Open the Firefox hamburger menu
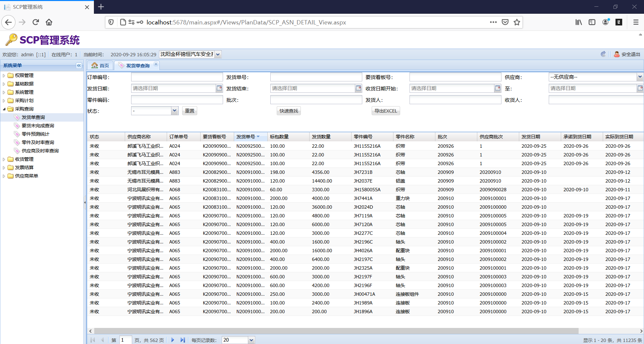This screenshot has width=644, height=344. point(636,22)
